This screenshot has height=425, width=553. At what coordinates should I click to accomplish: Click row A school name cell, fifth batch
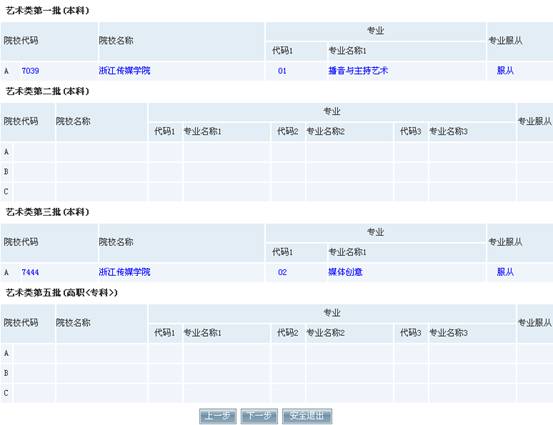click(101, 353)
